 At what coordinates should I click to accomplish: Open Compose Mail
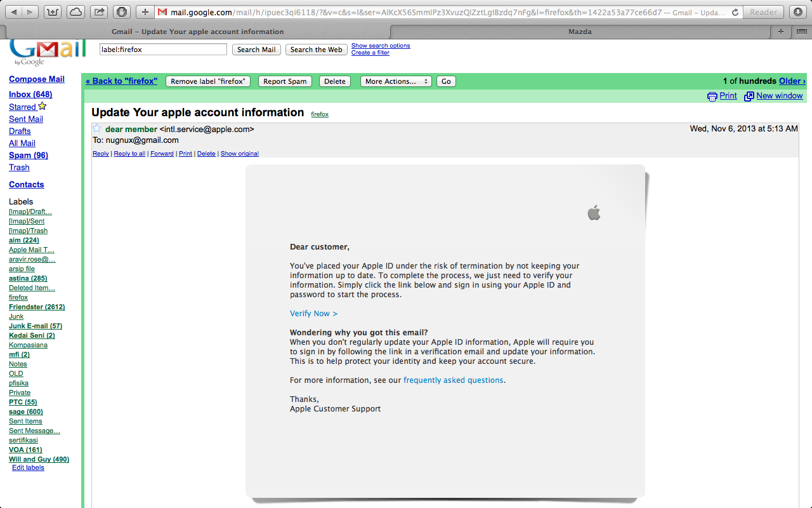pyautogui.click(x=37, y=79)
